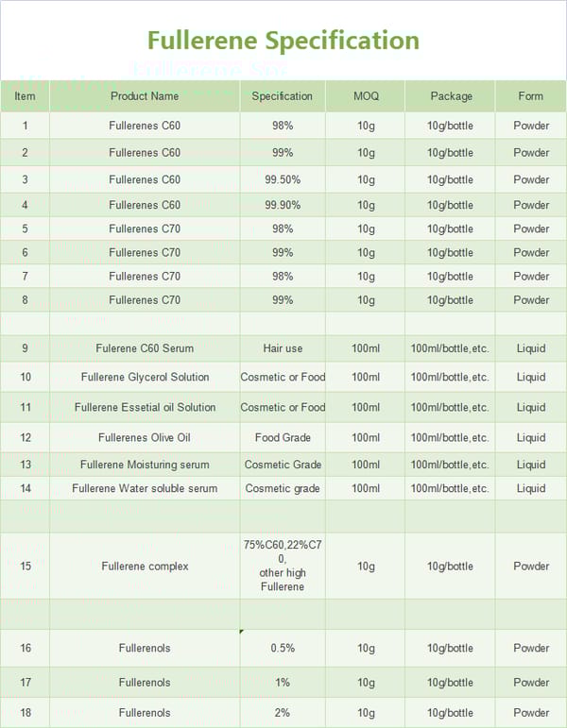Image resolution: width=567 pixels, height=728 pixels.
Task: Select the Item column header
Action: pyautogui.click(x=26, y=96)
